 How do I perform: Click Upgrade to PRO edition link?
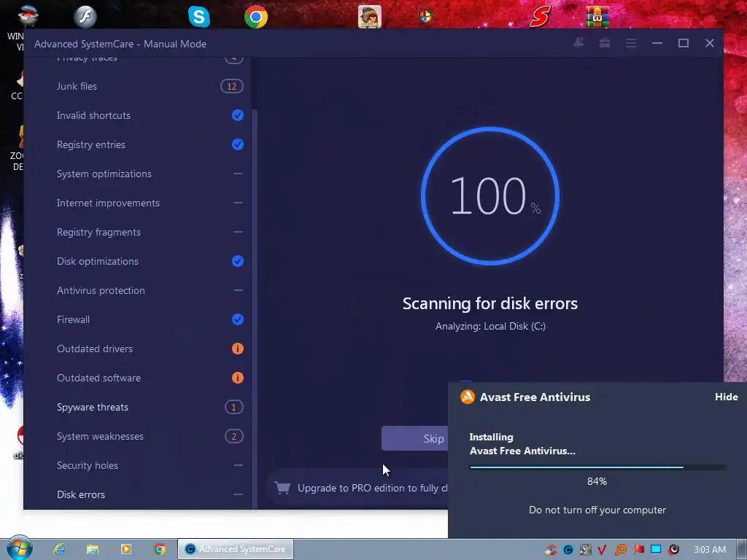[373, 488]
